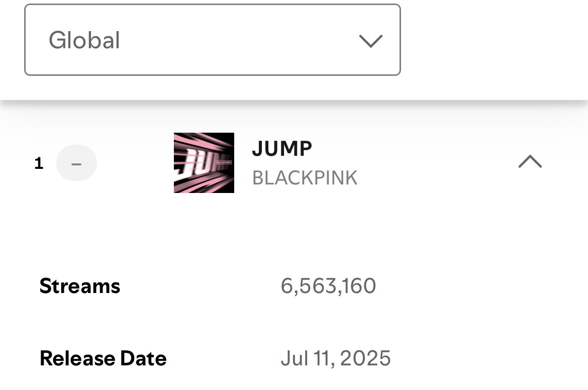Click empty space right of Global selector
The height and width of the screenshot is (390, 588).
493,40
